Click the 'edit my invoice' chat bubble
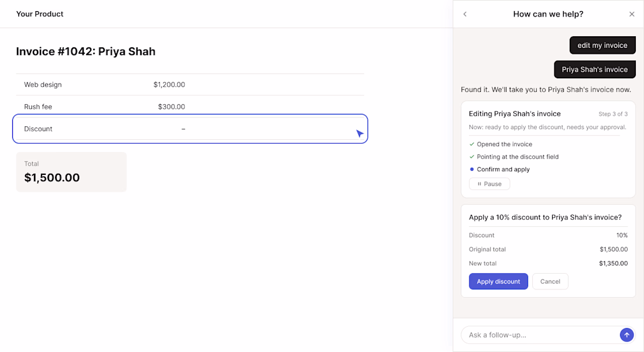Image resolution: width=644 pixels, height=352 pixels. click(602, 45)
